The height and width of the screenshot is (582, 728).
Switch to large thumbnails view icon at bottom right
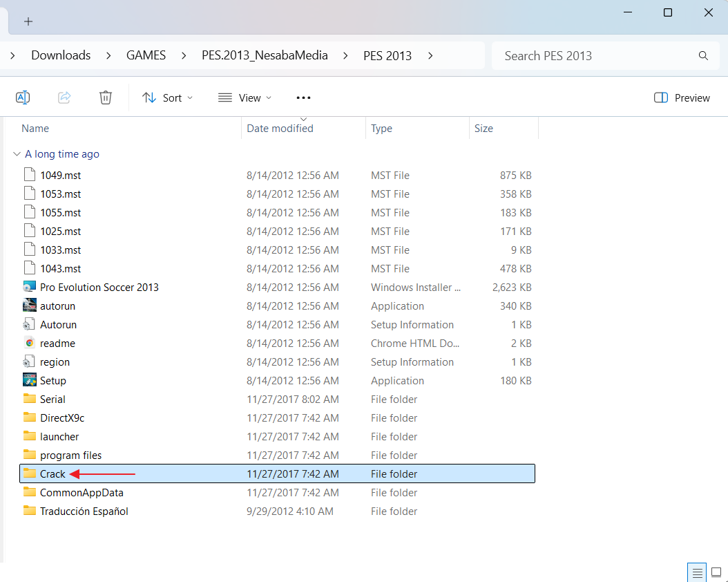(x=716, y=573)
